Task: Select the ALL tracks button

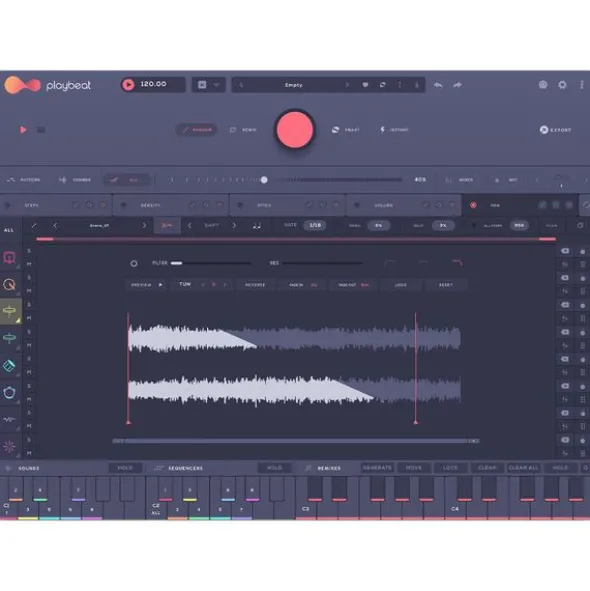Action: 9,230
